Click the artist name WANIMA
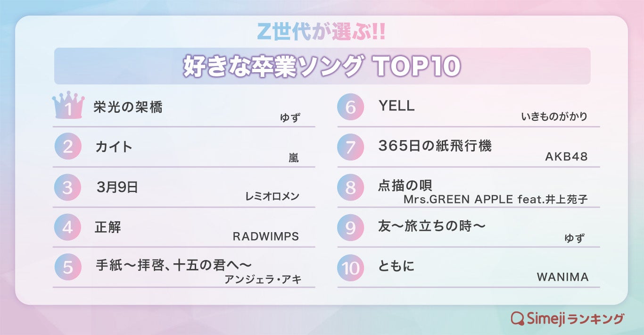This screenshot has width=644, height=335. point(562,277)
